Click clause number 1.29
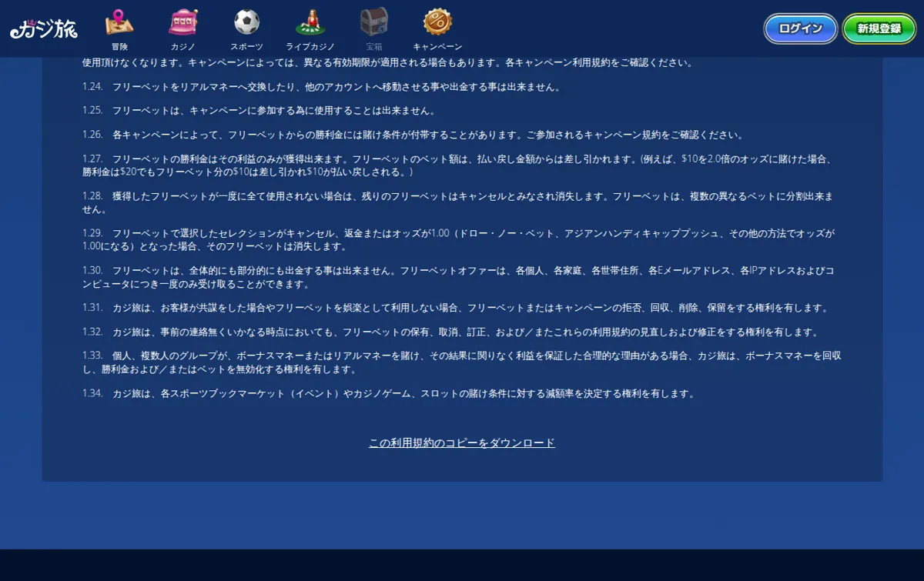The height and width of the screenshot is (581, 924). click(x=92, y=233)
